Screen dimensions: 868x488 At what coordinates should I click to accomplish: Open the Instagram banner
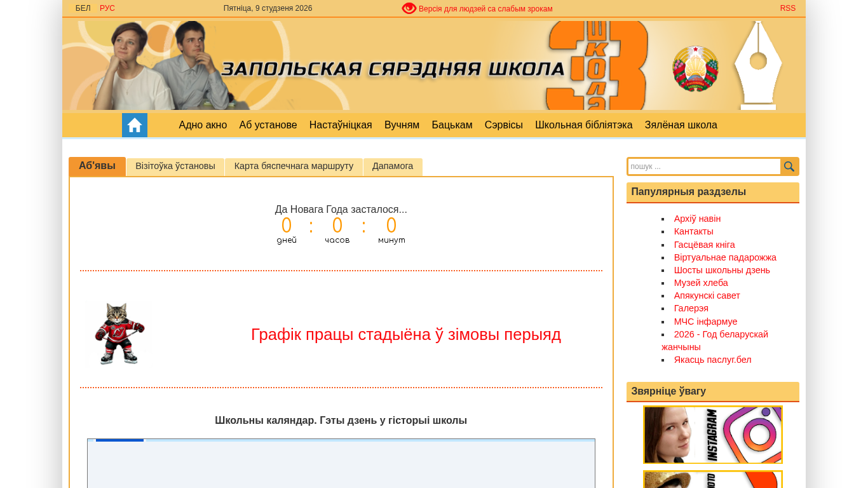pyautogui.click(x=713, y=435)
